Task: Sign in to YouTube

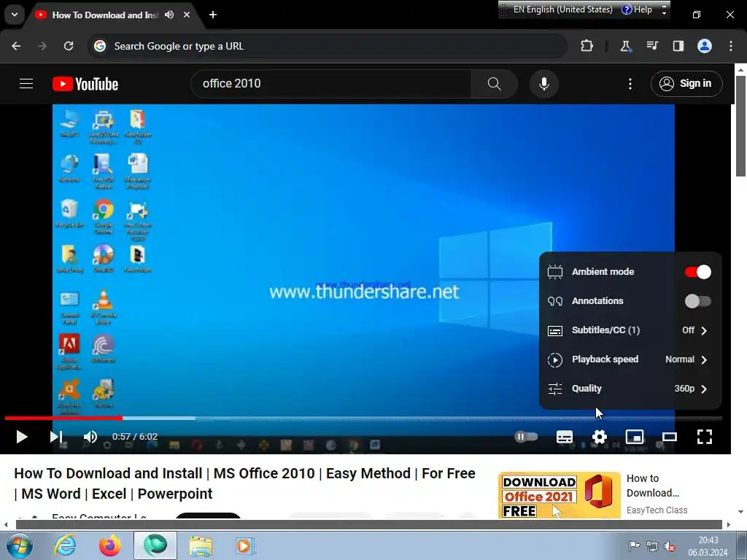Action: (686, 83)
